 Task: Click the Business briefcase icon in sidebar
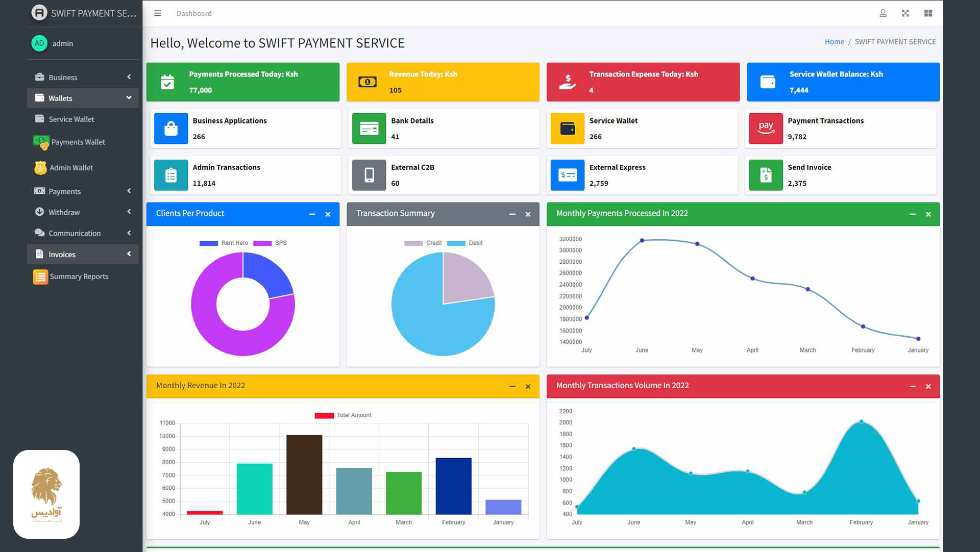coord(39,77)
